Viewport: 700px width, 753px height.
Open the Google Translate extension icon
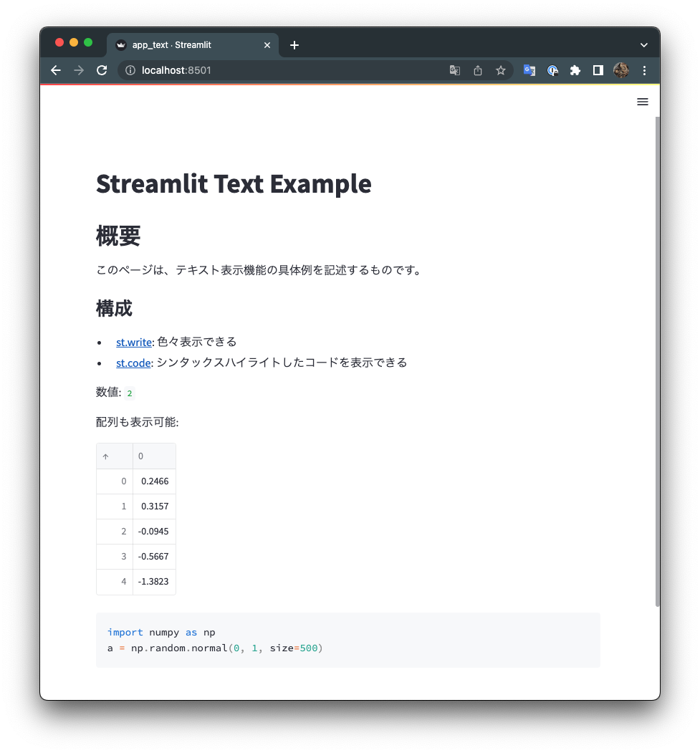pyautogui.click(x=529, y=70)
